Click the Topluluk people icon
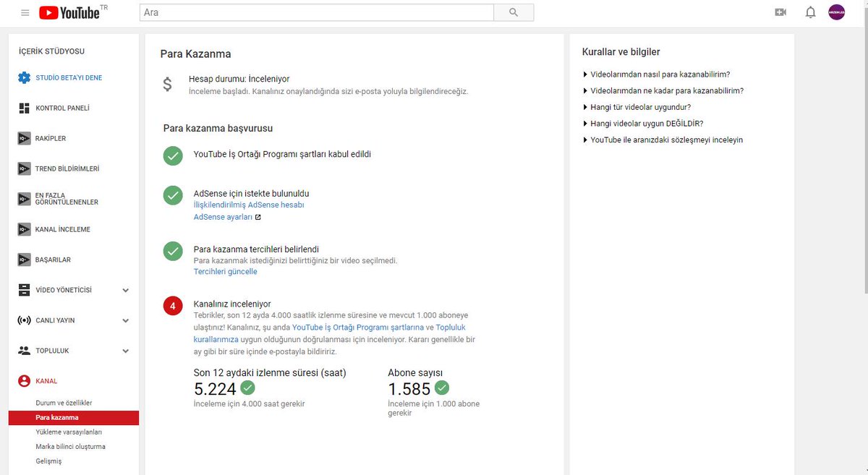868x475 pixels. pos(24,351)
